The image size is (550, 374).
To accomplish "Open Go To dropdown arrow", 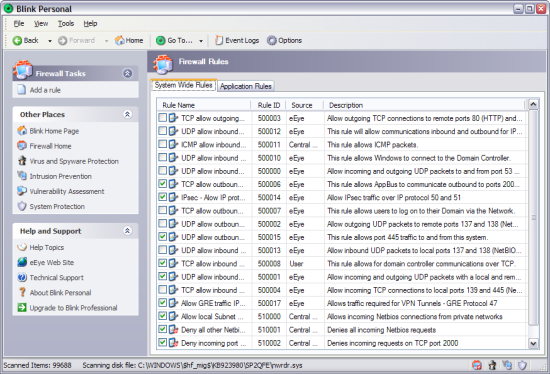I will [x=201, y=41].
